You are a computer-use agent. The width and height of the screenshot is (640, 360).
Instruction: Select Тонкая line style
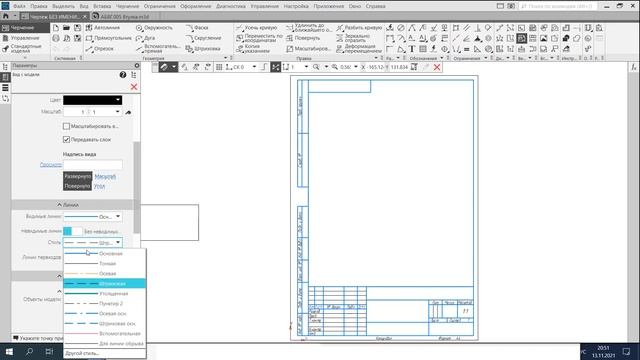tap(104, 264)
